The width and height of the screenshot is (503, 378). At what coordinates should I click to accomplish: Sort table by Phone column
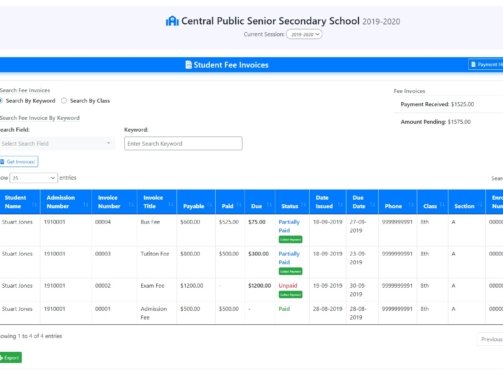[x=397, y=202]
